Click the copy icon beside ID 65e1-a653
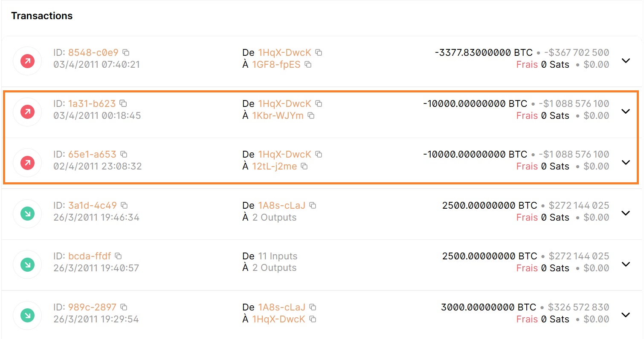Image resolution: width=644 pixels, height=339 pixels. [123, 154]
